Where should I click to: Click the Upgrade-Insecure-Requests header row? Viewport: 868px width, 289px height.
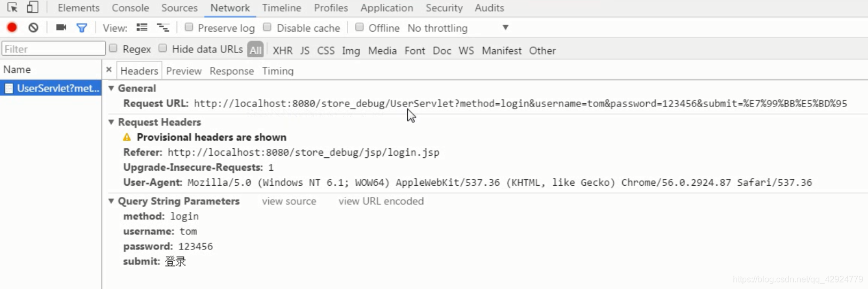(198, 168)
